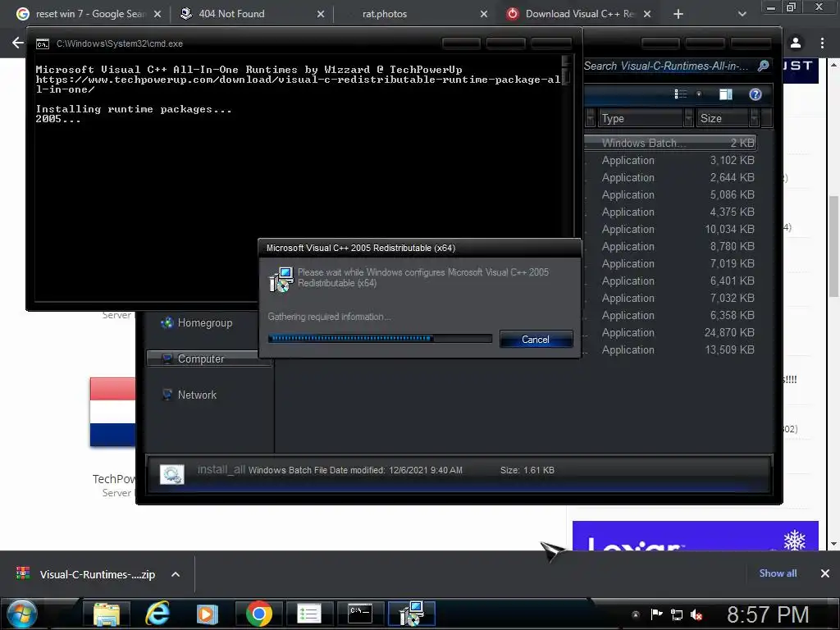840x630 pixels.
Task: Open the Size column filter dropdown
Action: tap(755, 118)
